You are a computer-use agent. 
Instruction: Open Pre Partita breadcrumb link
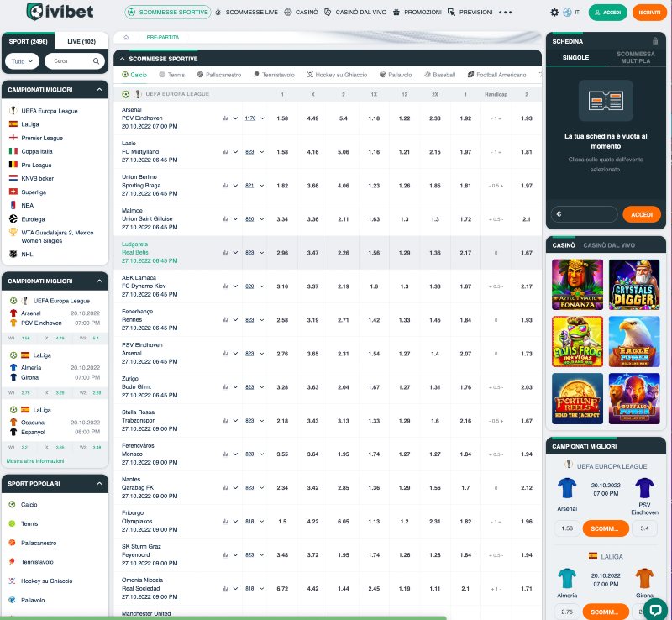coord(163,37)
